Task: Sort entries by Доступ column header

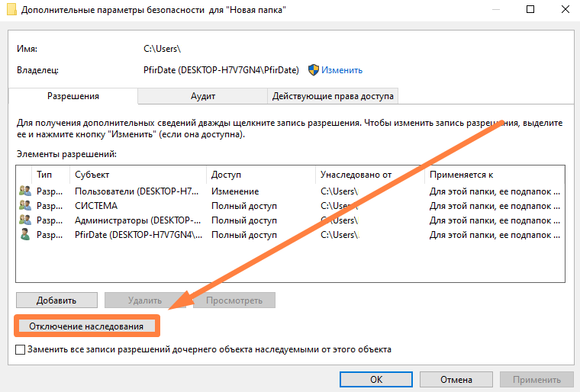Action: point(260,175)
